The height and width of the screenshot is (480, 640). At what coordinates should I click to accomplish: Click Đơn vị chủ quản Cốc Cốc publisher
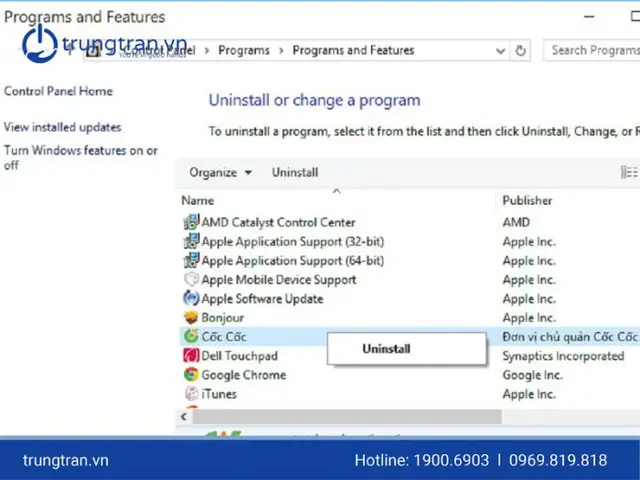pyautogui.click(x=570, y=337)
